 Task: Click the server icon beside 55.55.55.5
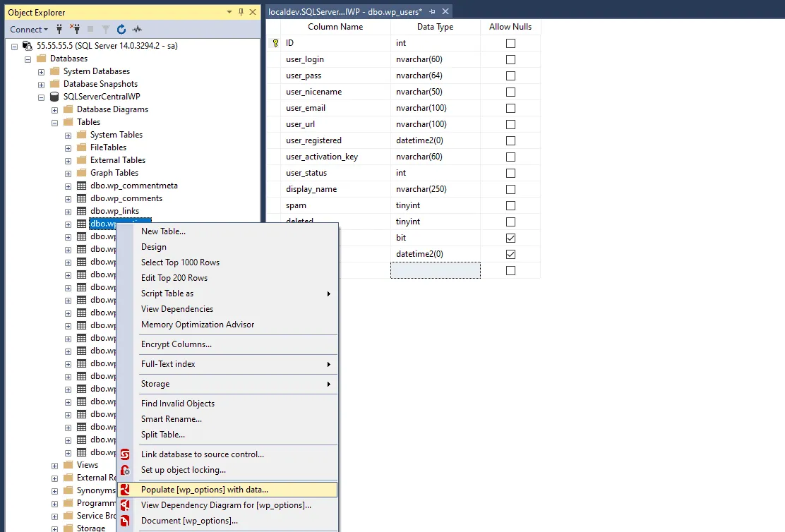tap(28, 45)
